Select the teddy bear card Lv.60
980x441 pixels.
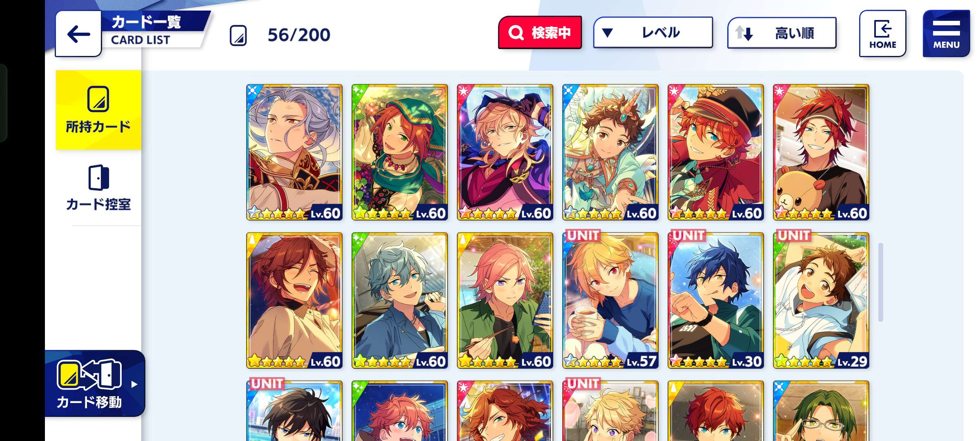coord(821,152)
